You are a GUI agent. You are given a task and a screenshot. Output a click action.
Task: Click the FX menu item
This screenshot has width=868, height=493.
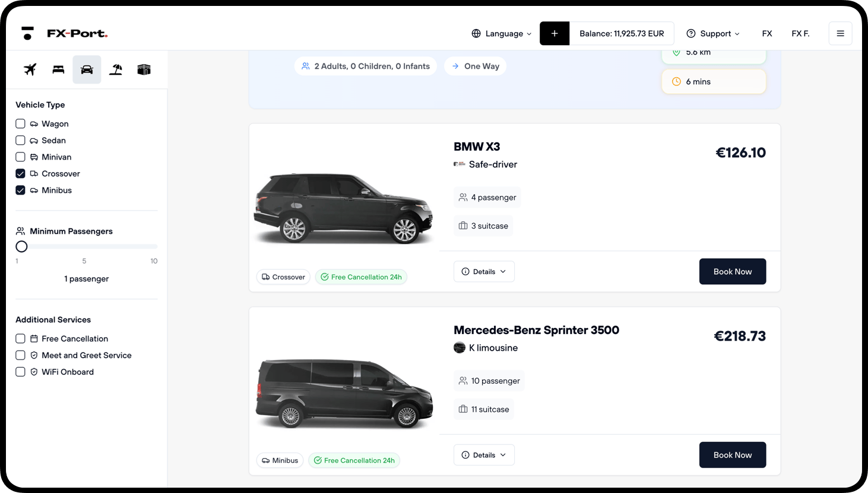pos(767,33)
